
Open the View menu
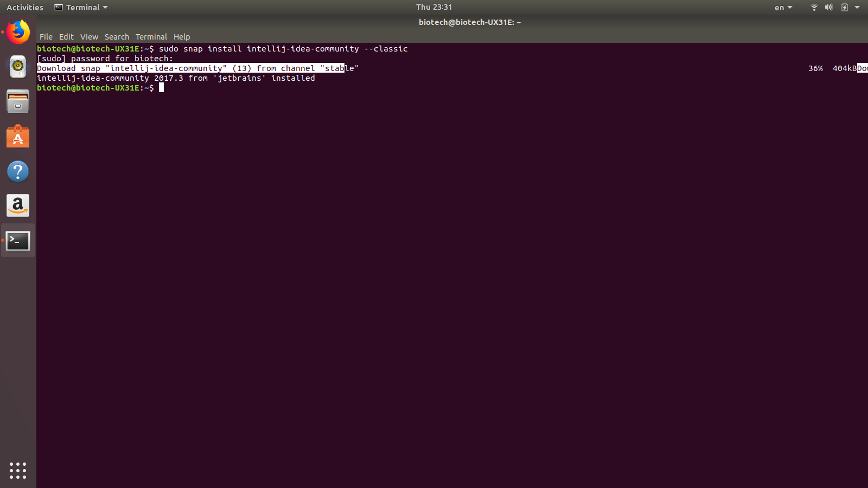[x=89, y=37]
